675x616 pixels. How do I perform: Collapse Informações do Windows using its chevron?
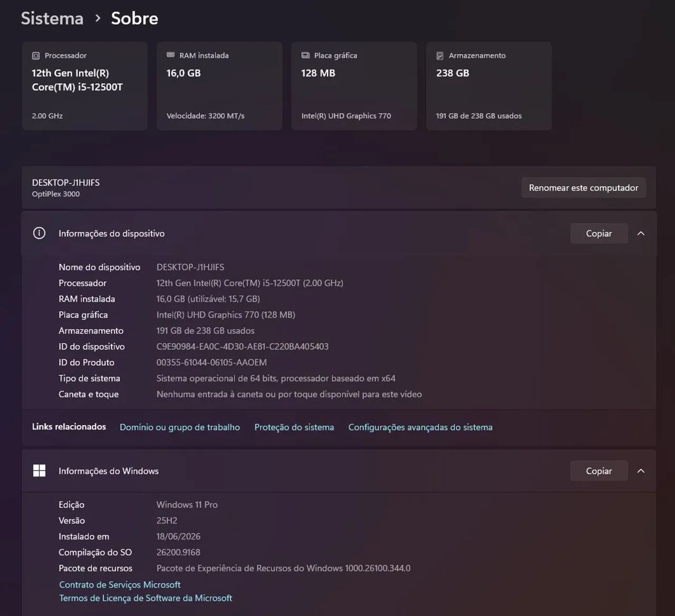point(641,471)
